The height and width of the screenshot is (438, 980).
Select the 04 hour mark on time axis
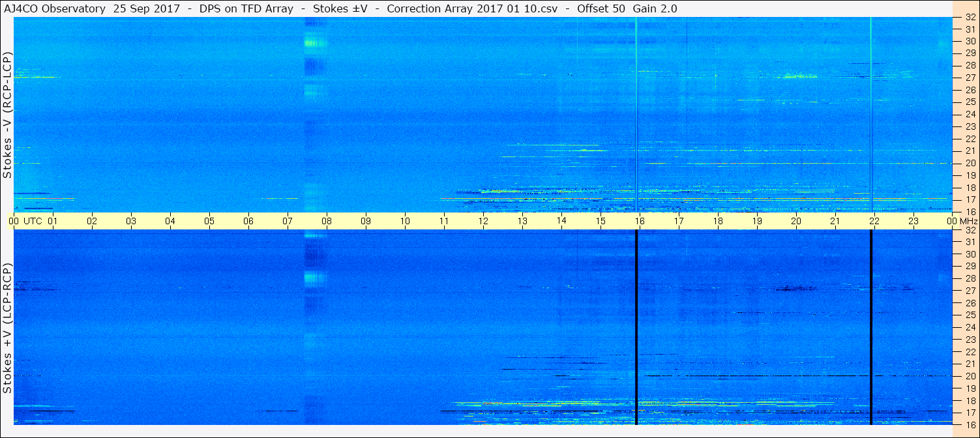(170, 221)
